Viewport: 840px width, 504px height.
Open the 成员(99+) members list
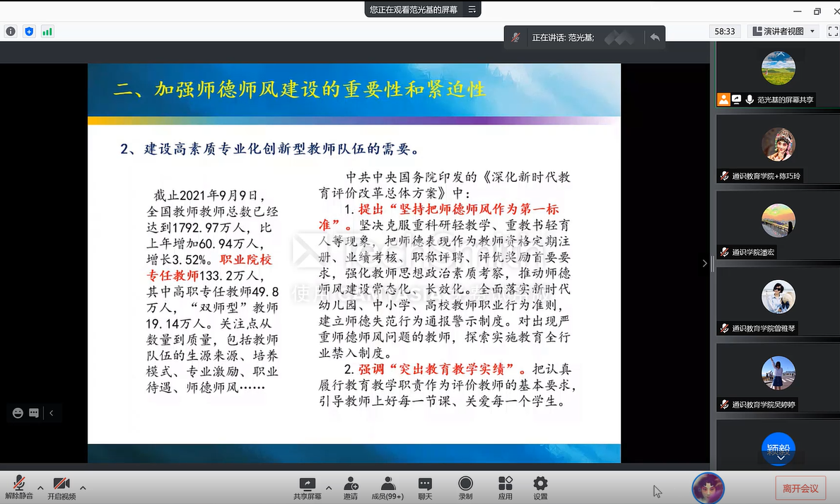point(387,487)
